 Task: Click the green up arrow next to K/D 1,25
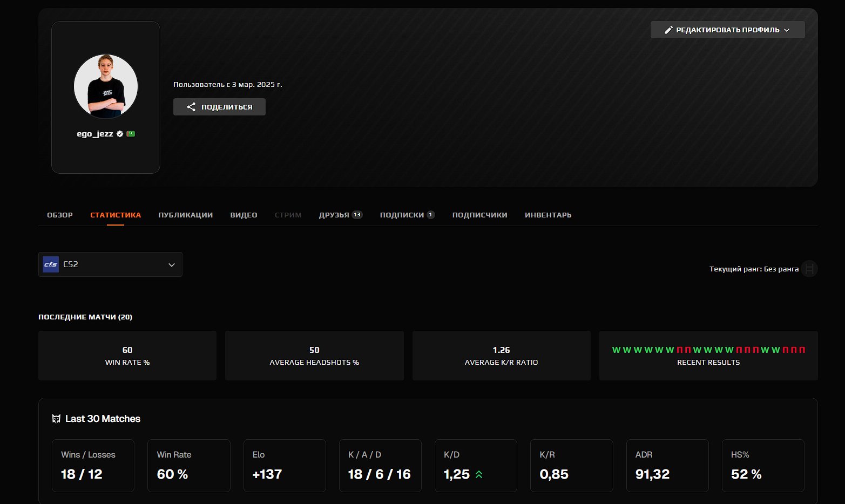478,474
